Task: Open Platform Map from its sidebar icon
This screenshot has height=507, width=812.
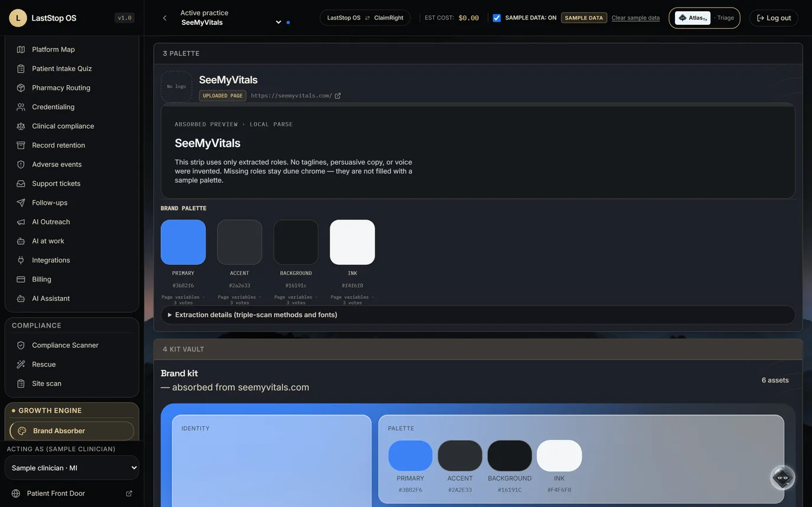Action: tap(21, 50)
